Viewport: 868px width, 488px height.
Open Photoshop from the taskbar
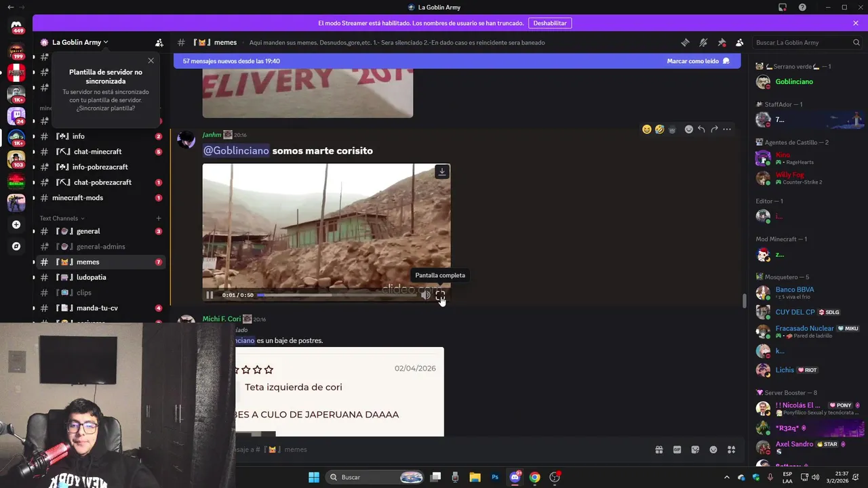[x=495, y=477]
